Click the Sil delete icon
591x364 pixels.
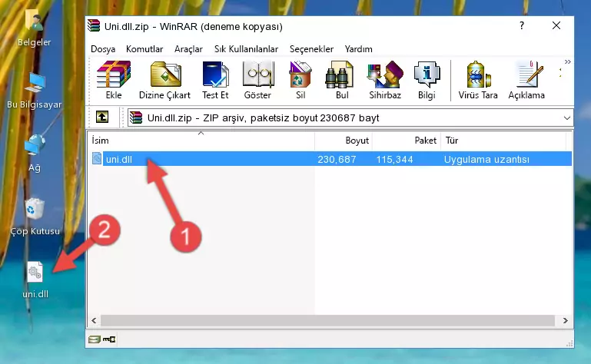pyautogui.click(x=300, y=80)
